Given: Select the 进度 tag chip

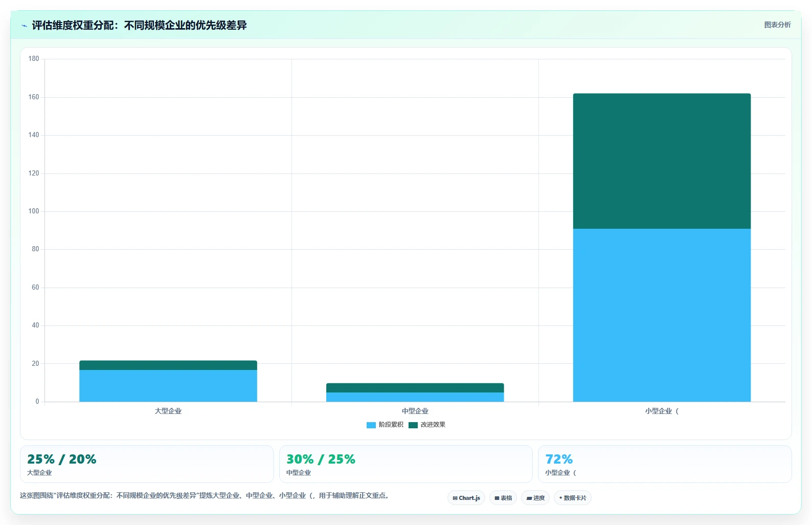Looking at the screenshot, I should point(535,498).
